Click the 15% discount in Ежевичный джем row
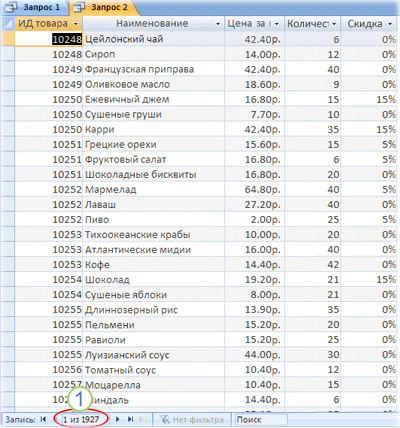400x428 pixels. pyautogui.click(x=369, y=99)
